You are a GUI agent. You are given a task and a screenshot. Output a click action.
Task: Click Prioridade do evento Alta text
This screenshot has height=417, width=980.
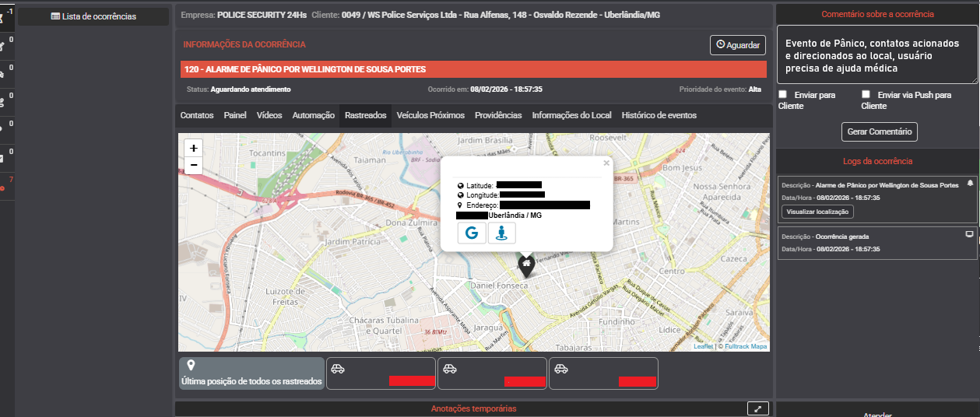tap(720, 89)
